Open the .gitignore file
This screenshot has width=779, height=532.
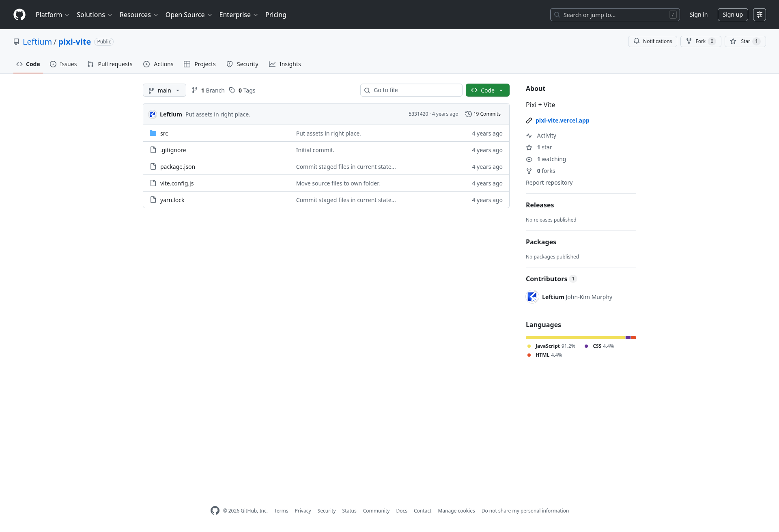(173, 150)
